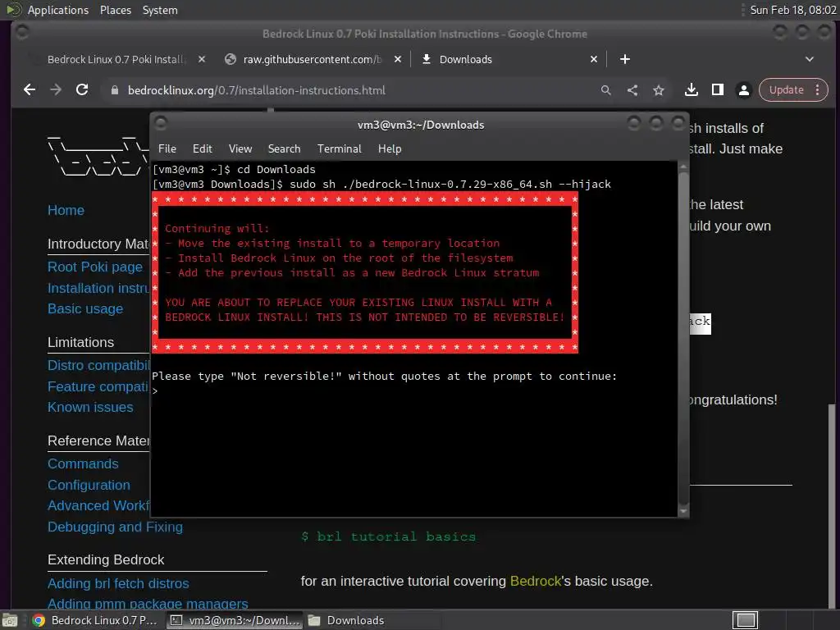Toggle Chrome side panel icon

click(717, 90)
